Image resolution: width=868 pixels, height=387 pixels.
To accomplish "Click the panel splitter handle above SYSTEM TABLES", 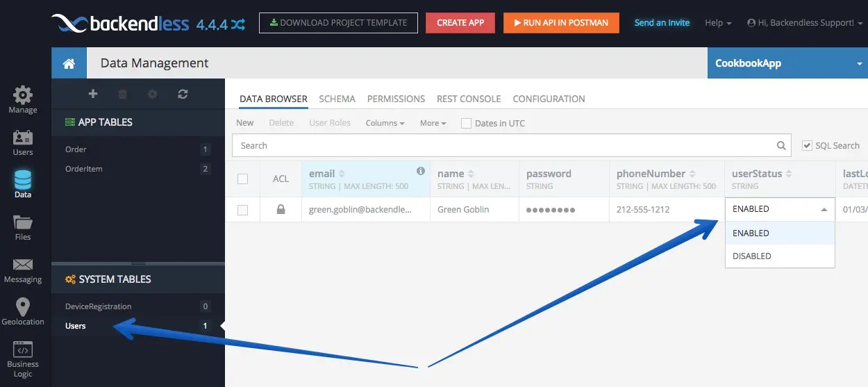I will click(138, 263).
